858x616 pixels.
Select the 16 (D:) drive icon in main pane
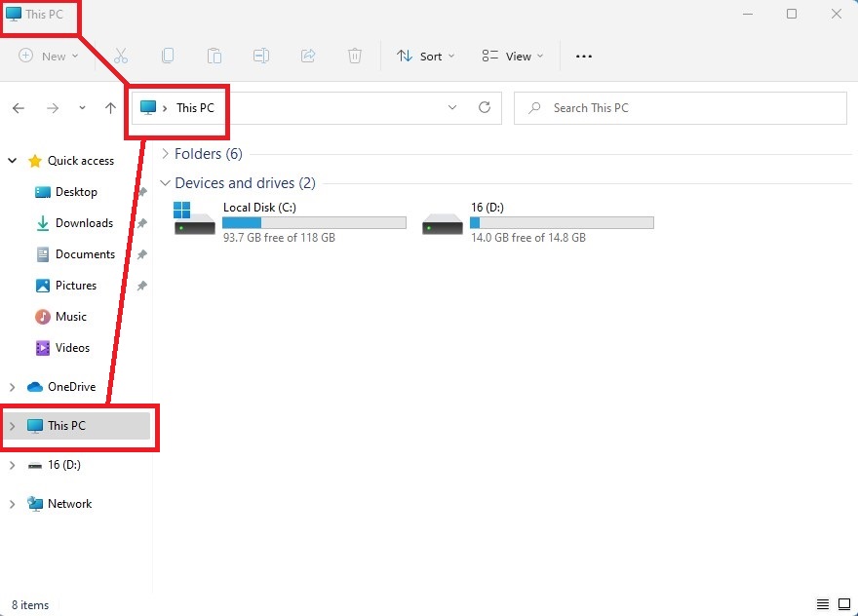[443, 224]
